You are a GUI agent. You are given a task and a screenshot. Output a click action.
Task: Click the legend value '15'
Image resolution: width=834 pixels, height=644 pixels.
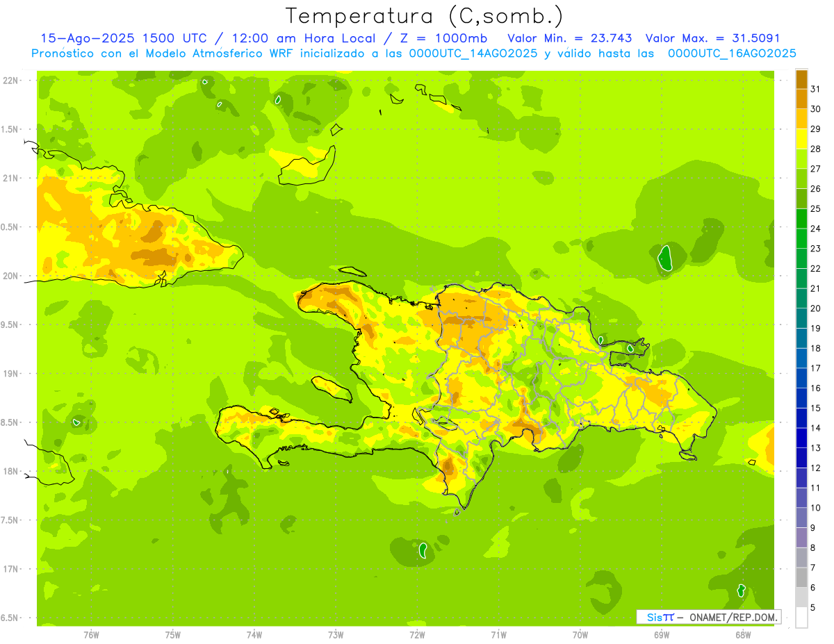pyautogui.click(x=816, y=408)
